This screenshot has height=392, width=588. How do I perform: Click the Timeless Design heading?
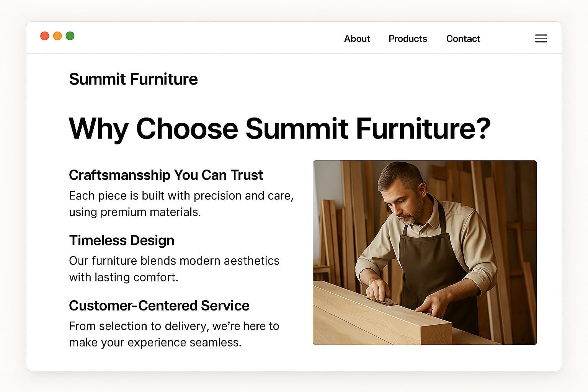tap(121, 240)
